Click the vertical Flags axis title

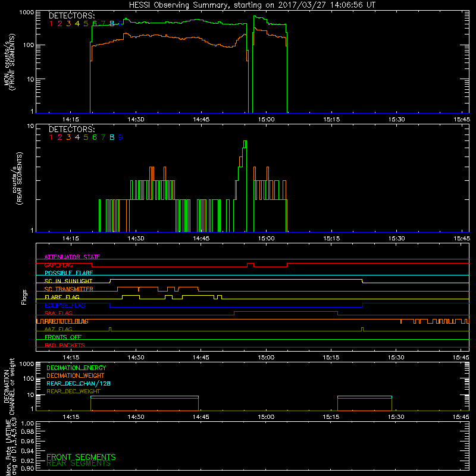[24, 297]
